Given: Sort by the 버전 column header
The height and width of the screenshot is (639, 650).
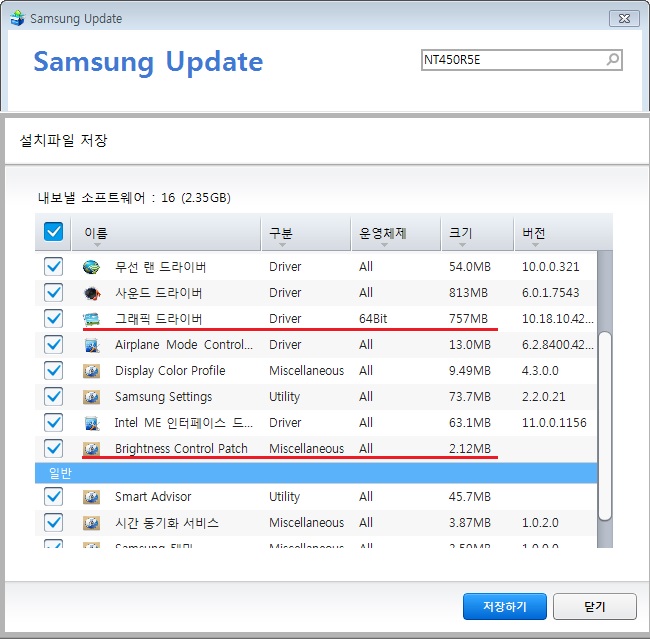Looking at the screenshot, I should coord(563,233).
